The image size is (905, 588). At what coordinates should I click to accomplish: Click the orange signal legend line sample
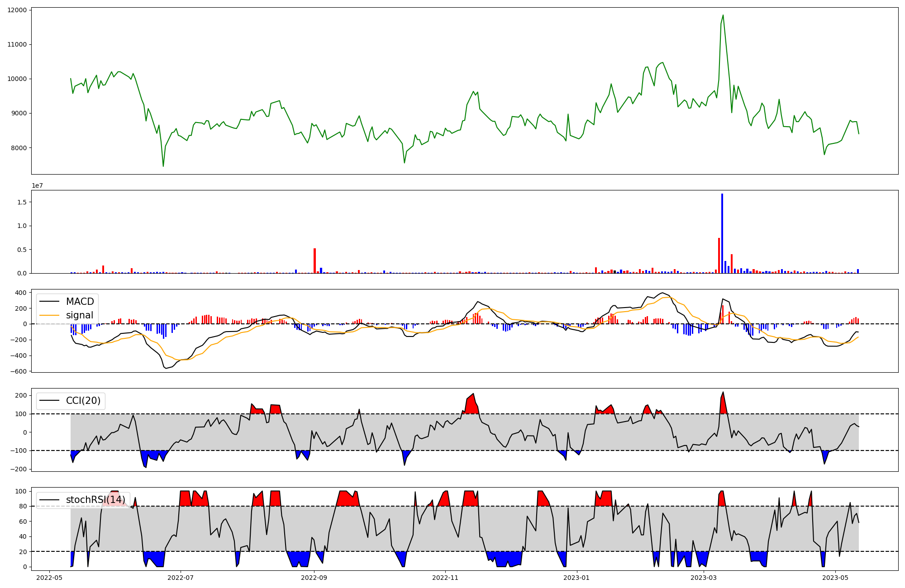click(x=50, y=315)
